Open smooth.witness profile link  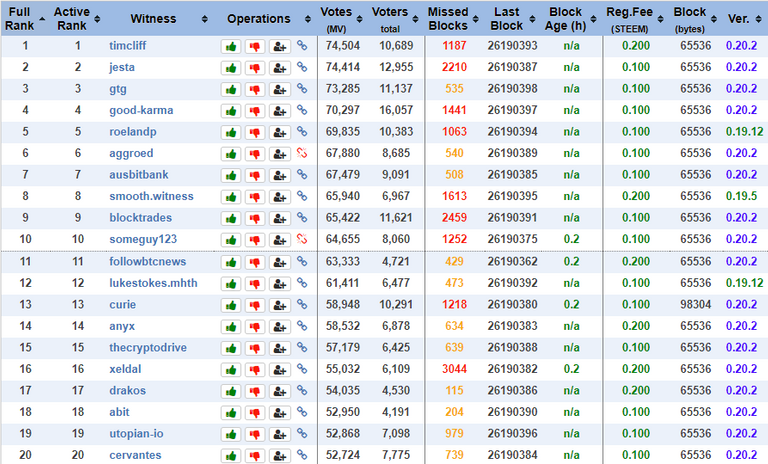click(151, 196)
